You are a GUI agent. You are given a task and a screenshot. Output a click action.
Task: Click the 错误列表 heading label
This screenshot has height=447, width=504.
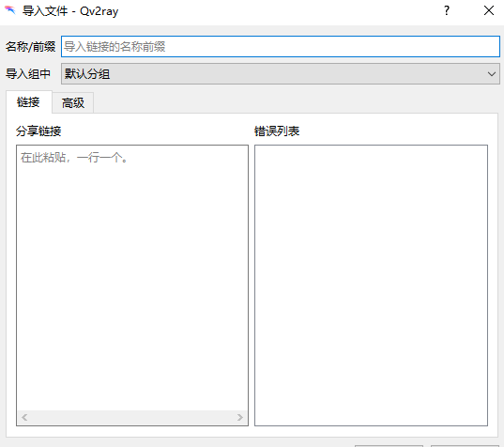point(277,131)
